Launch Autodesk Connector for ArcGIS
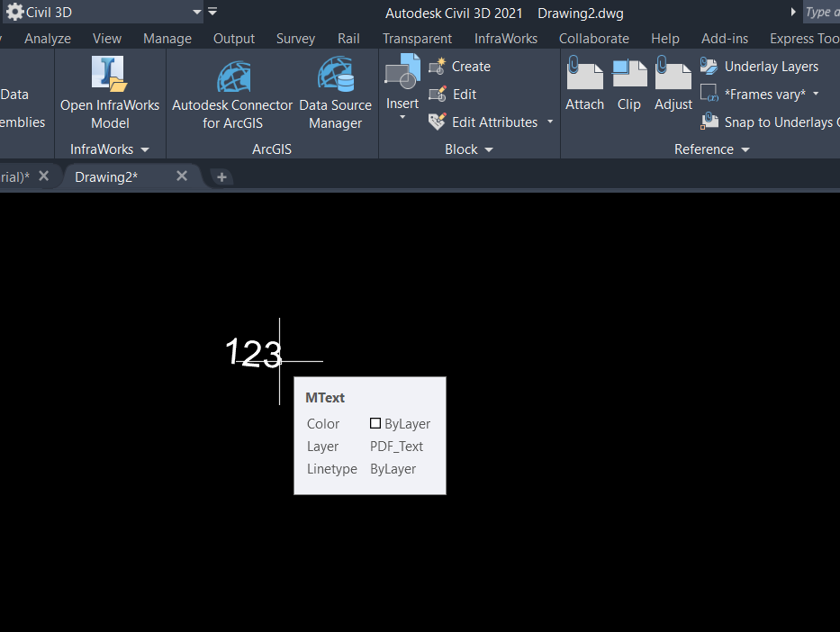840x632 pixels. click(x=233, y=75)
